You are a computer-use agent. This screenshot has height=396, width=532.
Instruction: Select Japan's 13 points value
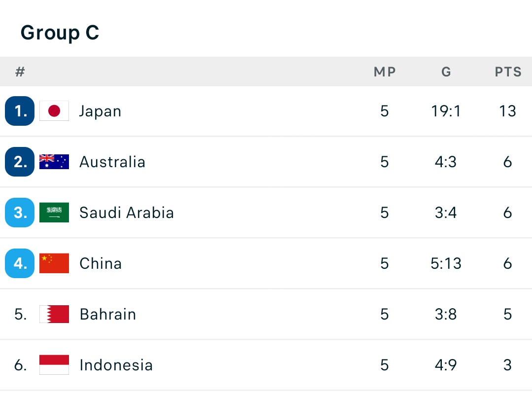[507, 111]
